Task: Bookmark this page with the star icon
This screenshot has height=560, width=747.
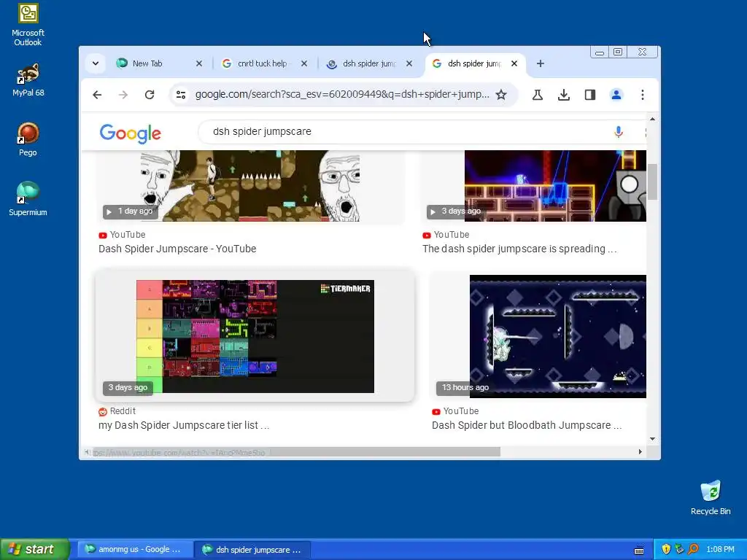Action: (x=501, y=95)
